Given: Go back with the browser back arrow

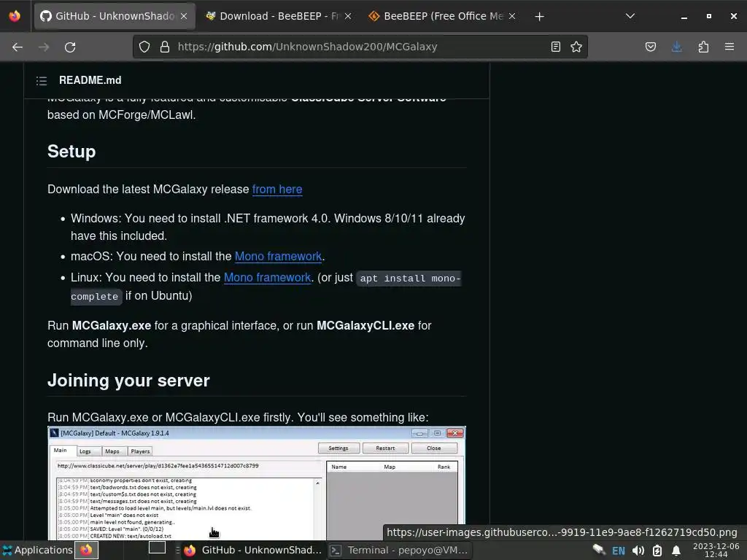Looking at the screenshot, I should coord(18,47).
